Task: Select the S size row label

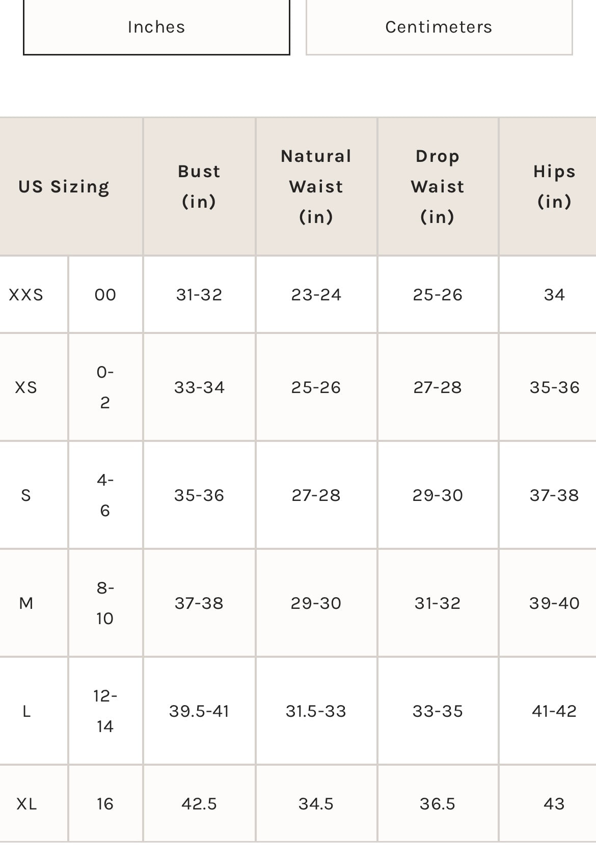Action: (26, 495)
